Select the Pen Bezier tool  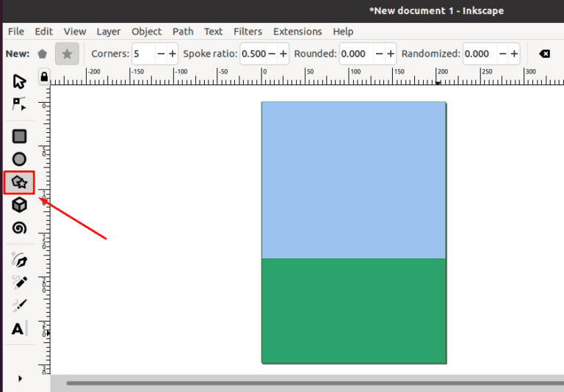[19, 260]
